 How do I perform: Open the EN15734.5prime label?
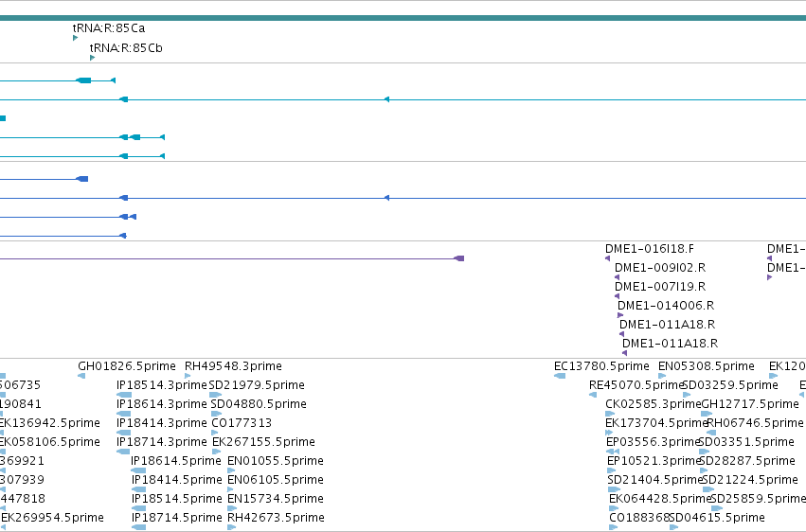pyautogui.click(x=276, y=499)
